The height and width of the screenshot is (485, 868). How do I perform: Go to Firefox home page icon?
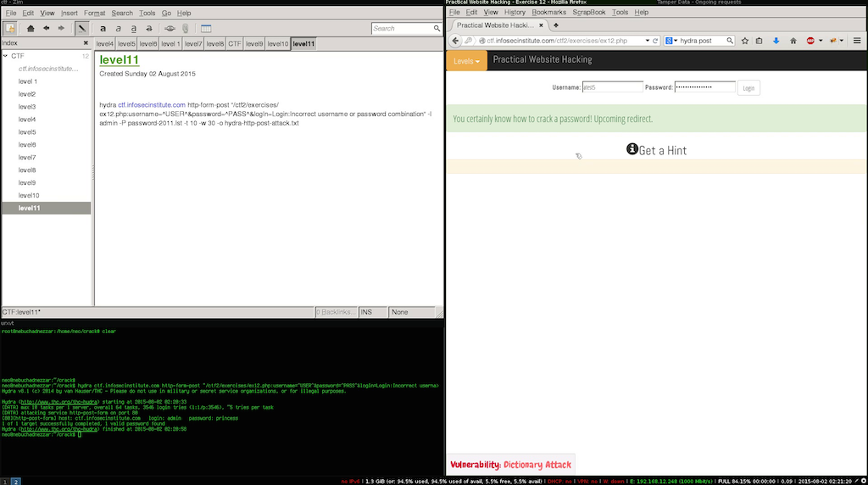coord(793,41)
